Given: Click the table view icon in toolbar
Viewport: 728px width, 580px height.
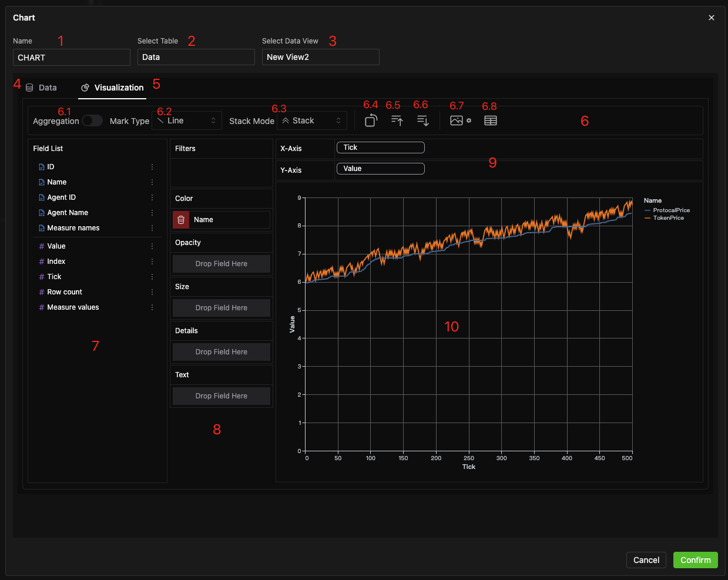Looking at the screenshot, I should pos(490,120).
